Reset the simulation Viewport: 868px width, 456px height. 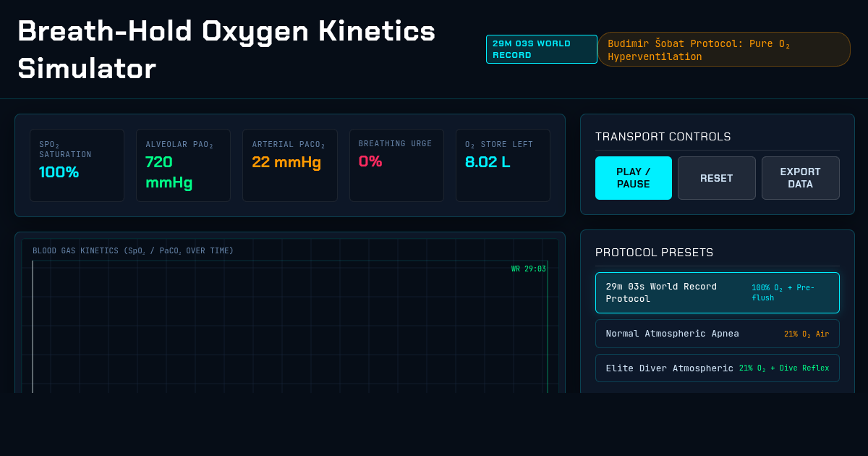click(x=717, y=178)
